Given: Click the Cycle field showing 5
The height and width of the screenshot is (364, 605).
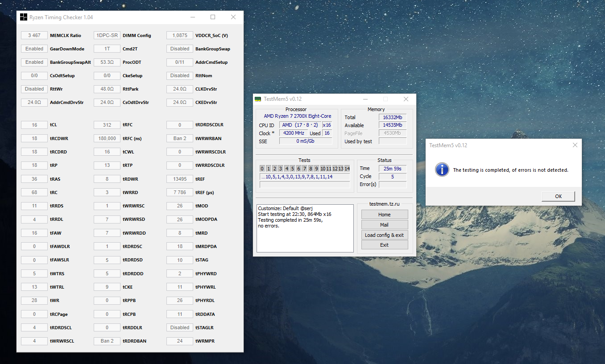Looking at the screenshot, I should (x=393, y=177).
